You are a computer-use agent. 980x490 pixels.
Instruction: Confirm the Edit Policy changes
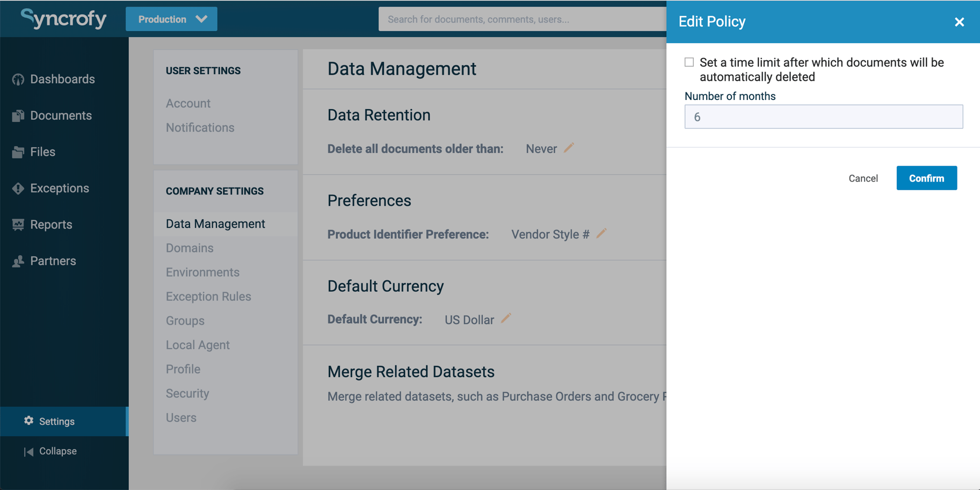click(926, 178)
